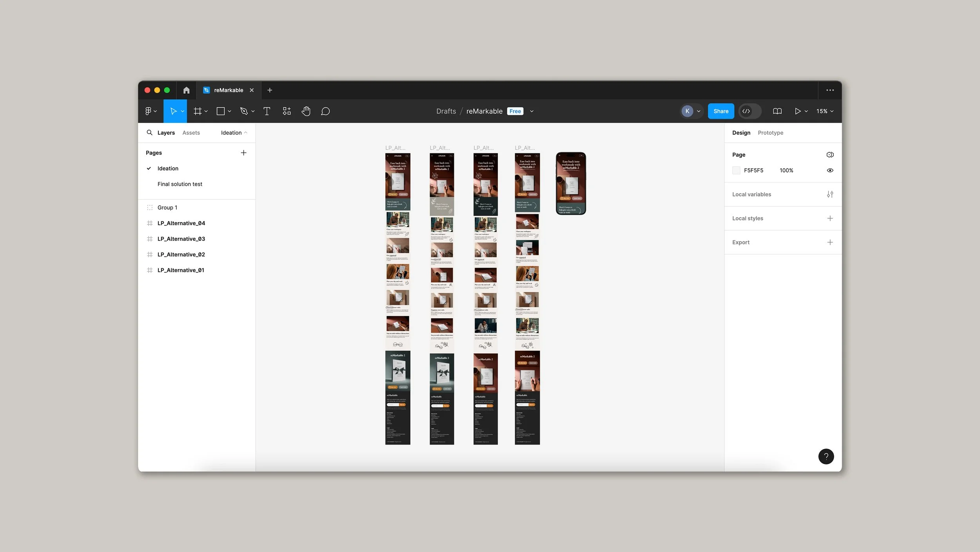Viewport: 980px width, 552px height.
Task: Open the Resources components tool
Action: pos(287,111)
